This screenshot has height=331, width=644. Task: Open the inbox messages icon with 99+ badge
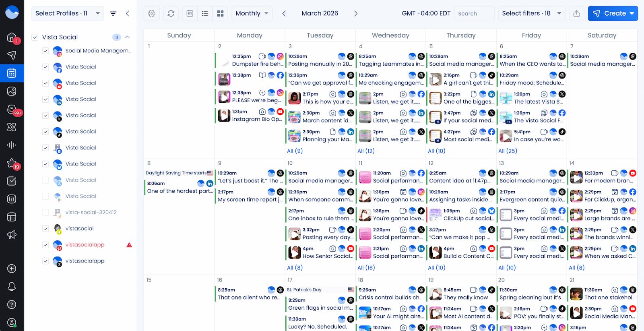tap(12, 110)
